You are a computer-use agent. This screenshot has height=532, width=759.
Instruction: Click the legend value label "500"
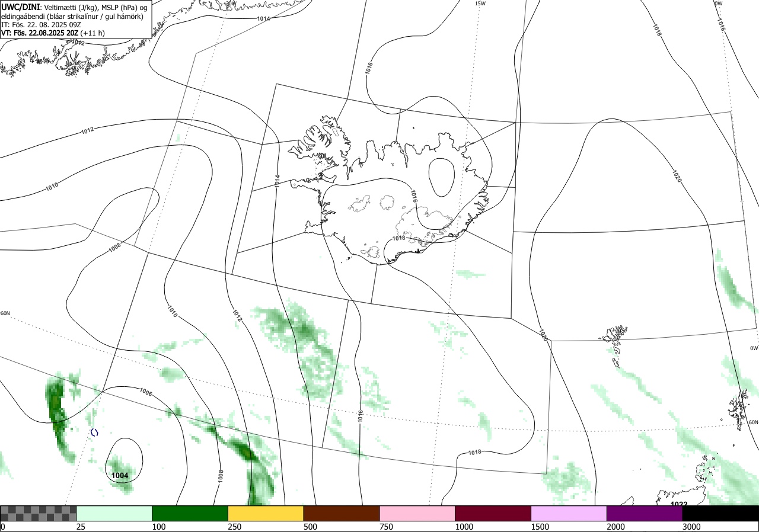tap(311, 527)
